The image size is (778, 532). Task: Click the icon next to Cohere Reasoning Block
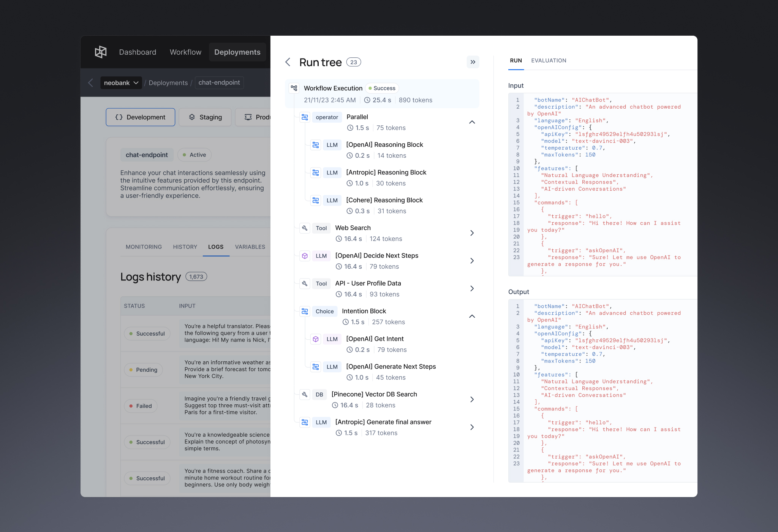(x=315, y=200)
